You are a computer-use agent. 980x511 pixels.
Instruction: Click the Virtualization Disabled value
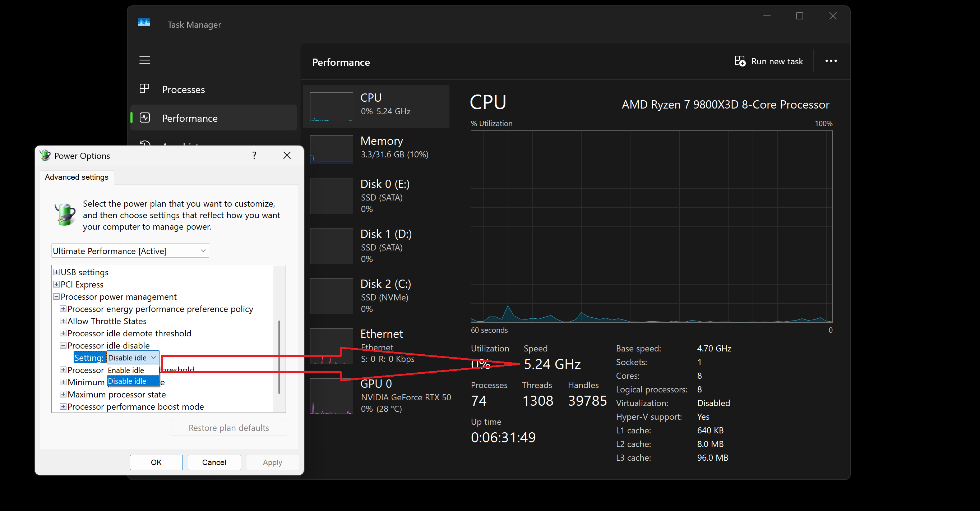(x=713, y=403)
